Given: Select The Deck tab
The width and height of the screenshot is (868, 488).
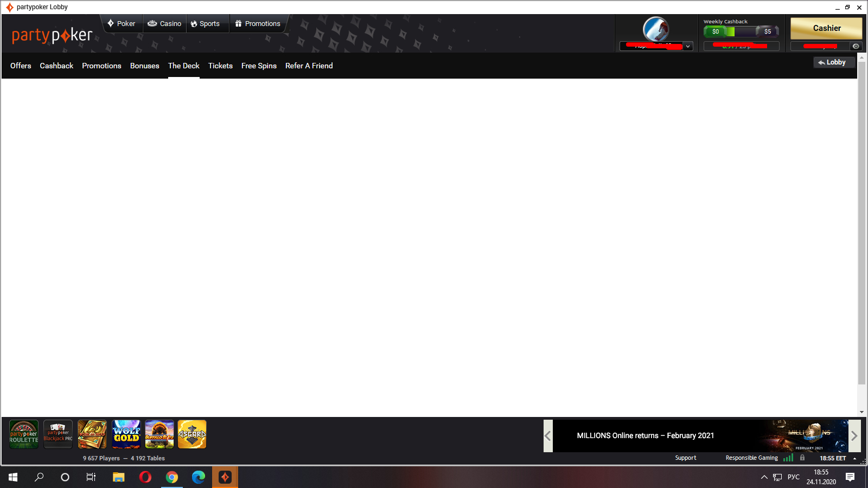Looking at the screenshot, I should [184, 66].
